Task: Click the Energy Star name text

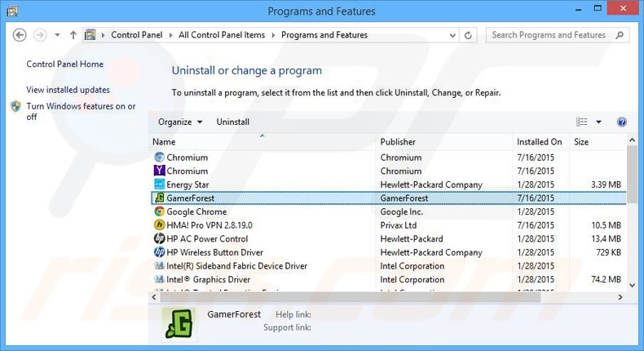Action: pos(187,184)
